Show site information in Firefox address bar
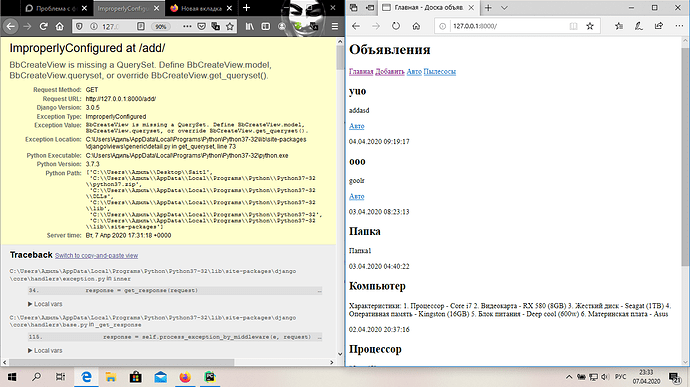 click(93, 26)
